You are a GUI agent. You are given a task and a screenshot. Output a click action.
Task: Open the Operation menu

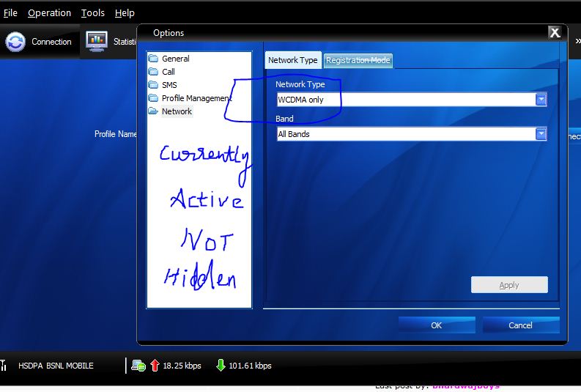(x=49, y=12)
